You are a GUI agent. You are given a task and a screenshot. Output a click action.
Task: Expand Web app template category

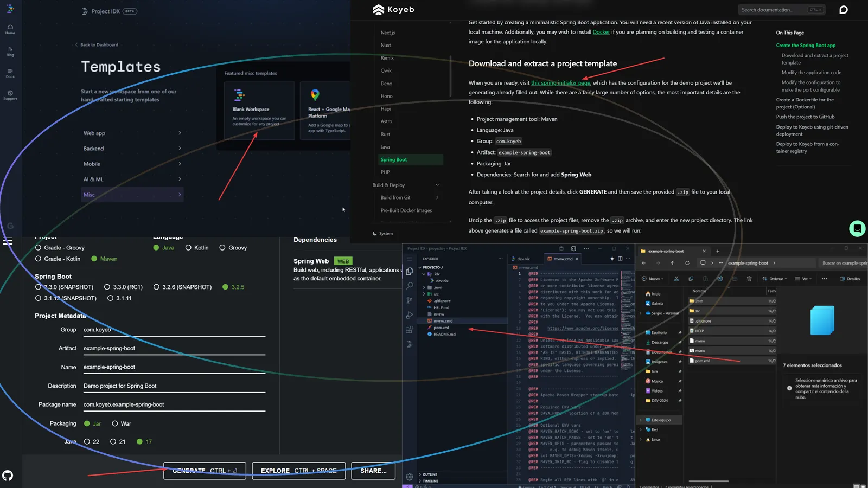point(132,133)
